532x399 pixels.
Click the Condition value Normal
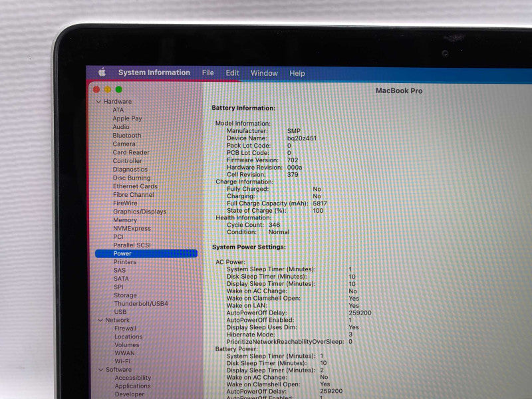pyautogui.click(x=279, y=232)
